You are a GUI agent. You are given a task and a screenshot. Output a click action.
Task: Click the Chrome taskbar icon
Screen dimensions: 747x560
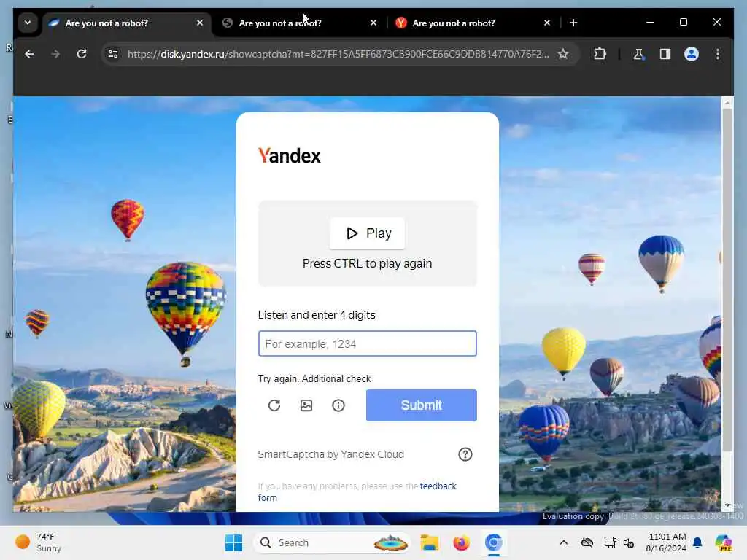pos(494,542)
